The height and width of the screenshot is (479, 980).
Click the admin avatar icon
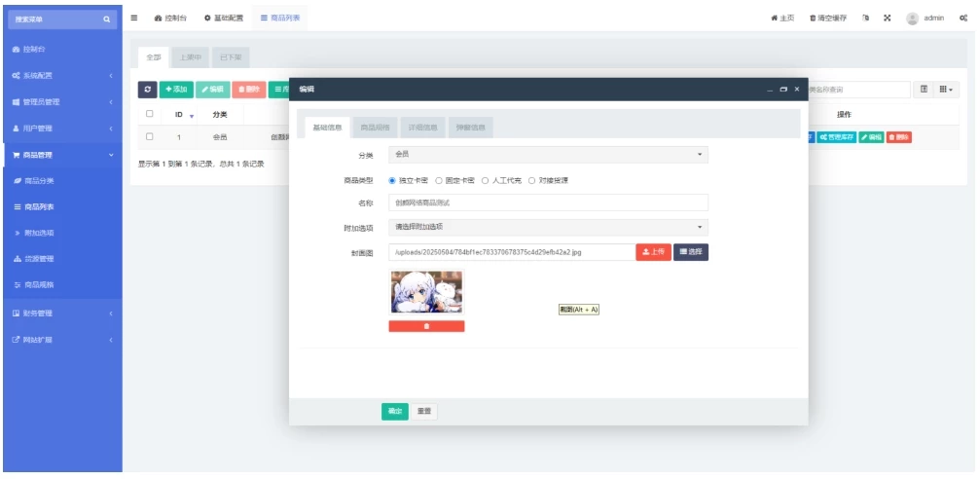[x=912, y=18]
